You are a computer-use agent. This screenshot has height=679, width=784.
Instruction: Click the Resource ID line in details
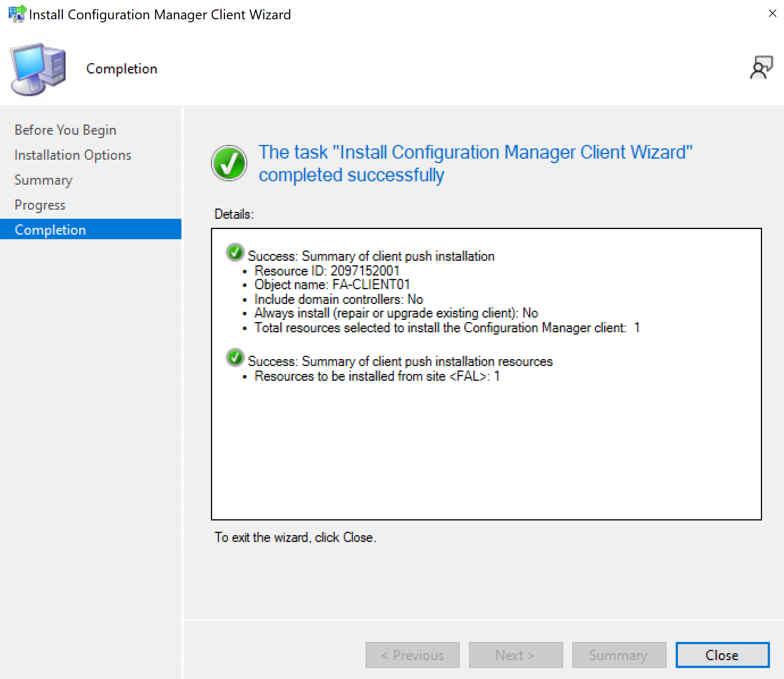(x=327, y=271)
